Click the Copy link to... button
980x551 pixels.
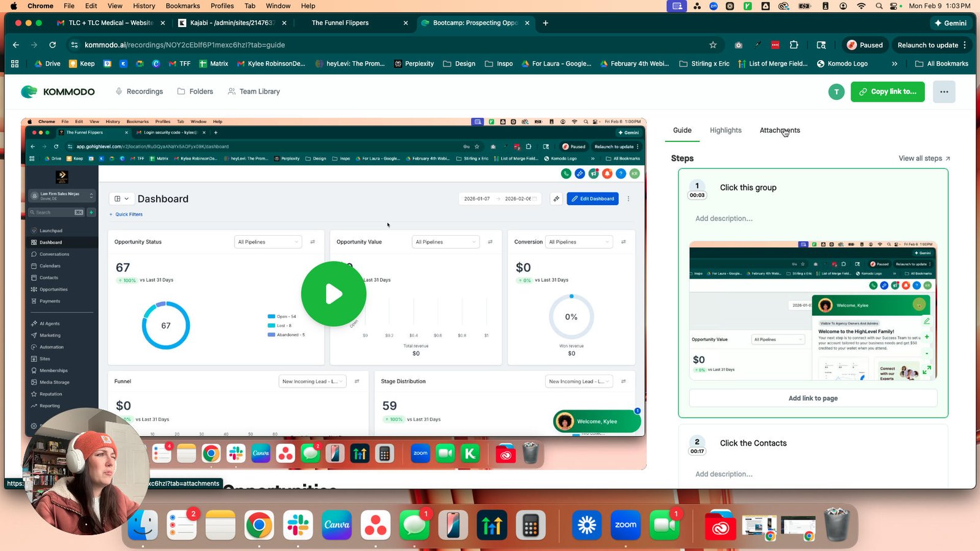coord(888,92)
